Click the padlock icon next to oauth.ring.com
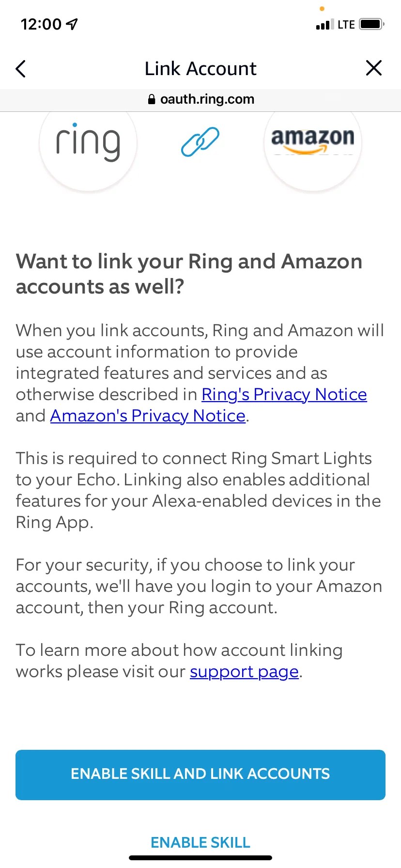Screen dimensions: 401x868 pyautogui.click(x=152, y=99)
